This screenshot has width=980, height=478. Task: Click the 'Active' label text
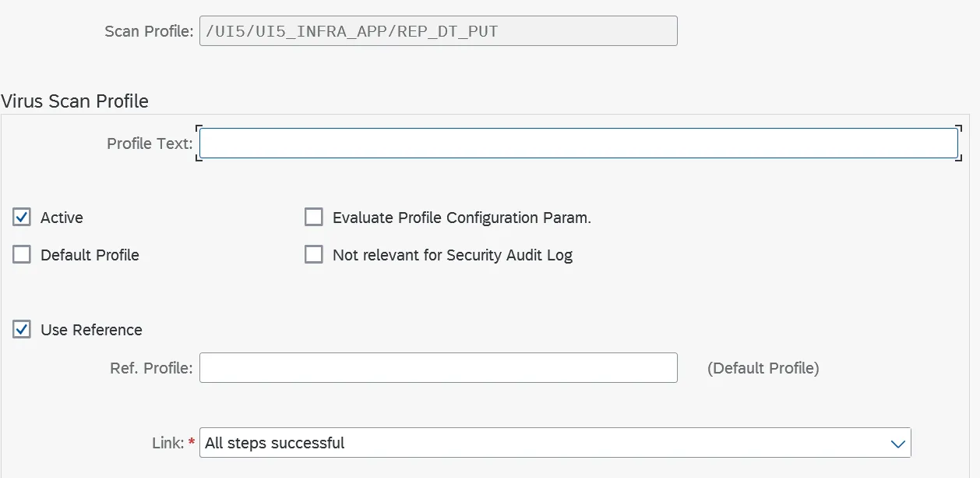(62, 218)
